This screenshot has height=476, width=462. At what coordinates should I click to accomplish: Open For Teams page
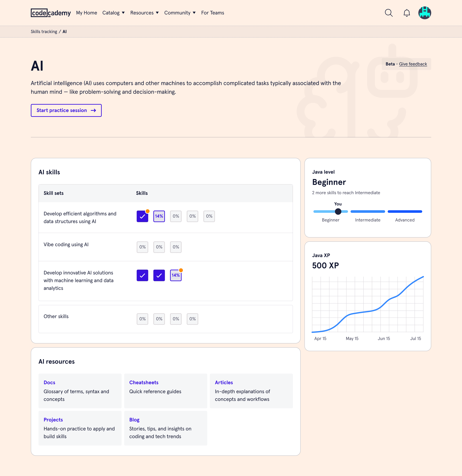coord(213,13)
